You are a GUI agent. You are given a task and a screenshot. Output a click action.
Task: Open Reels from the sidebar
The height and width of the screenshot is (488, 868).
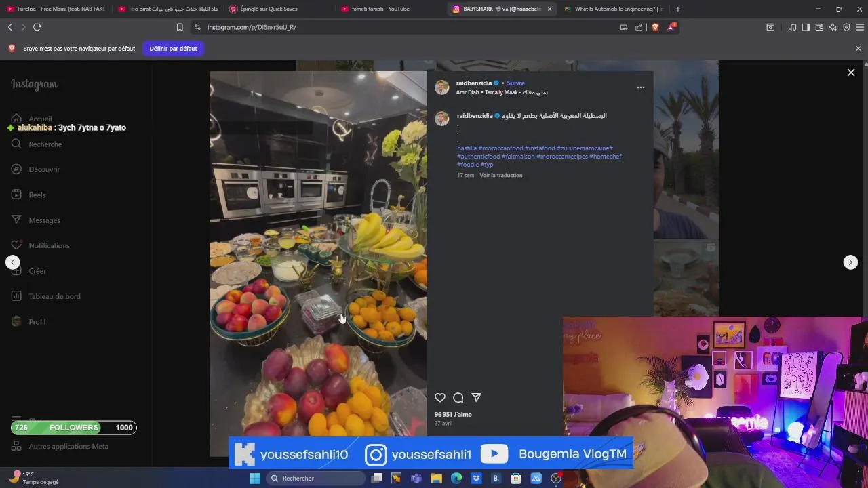[x=28, y=195]
